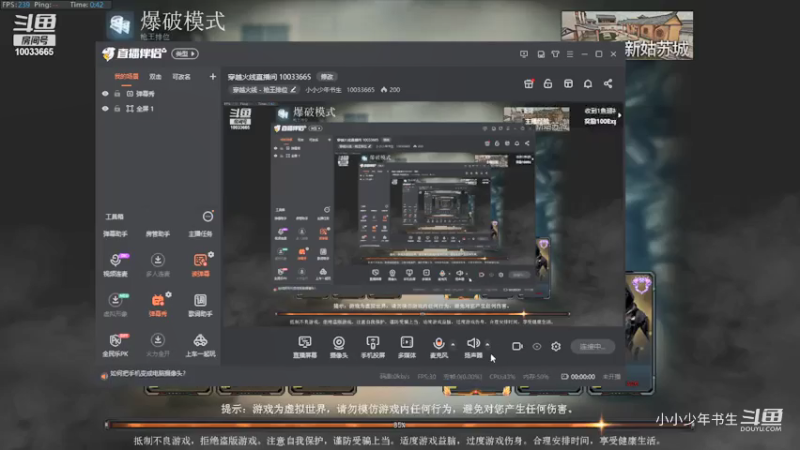Image resolution: width=800 pixels, height=450 pixels.
Task: Share the live room with share icon
Action: [x=608, y=84]
